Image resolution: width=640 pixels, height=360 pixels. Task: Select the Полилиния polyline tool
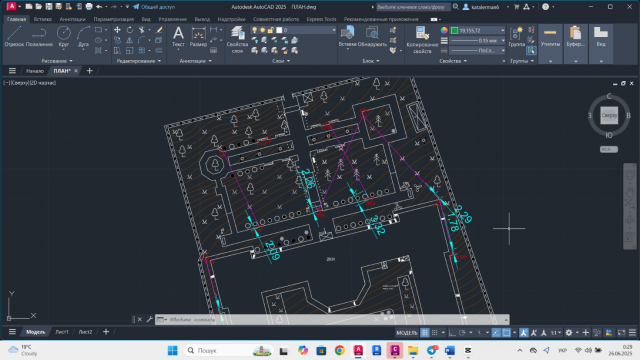[39, 36]
